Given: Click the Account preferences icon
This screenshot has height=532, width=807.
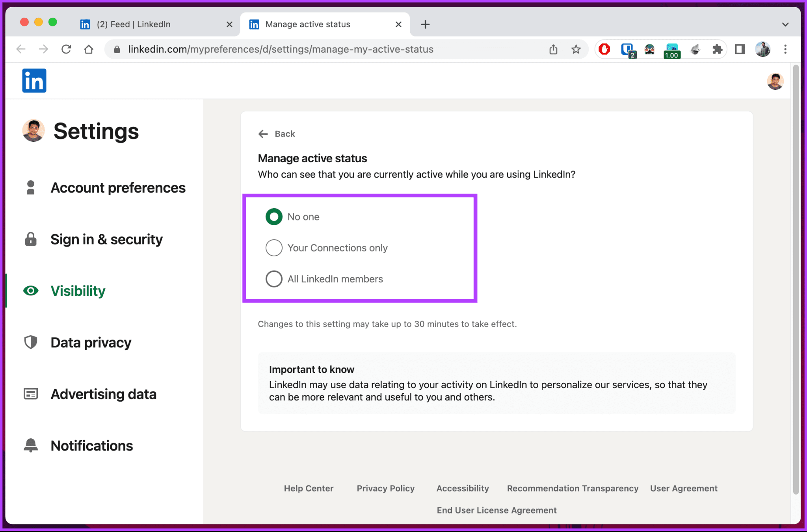Looking at the screenshot, I should pyautogui.click(x=32, y=187).
